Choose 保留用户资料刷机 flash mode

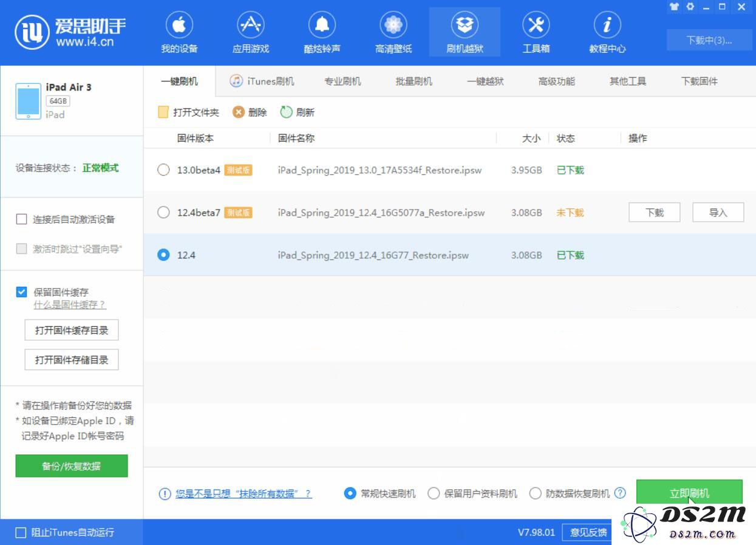434,493
